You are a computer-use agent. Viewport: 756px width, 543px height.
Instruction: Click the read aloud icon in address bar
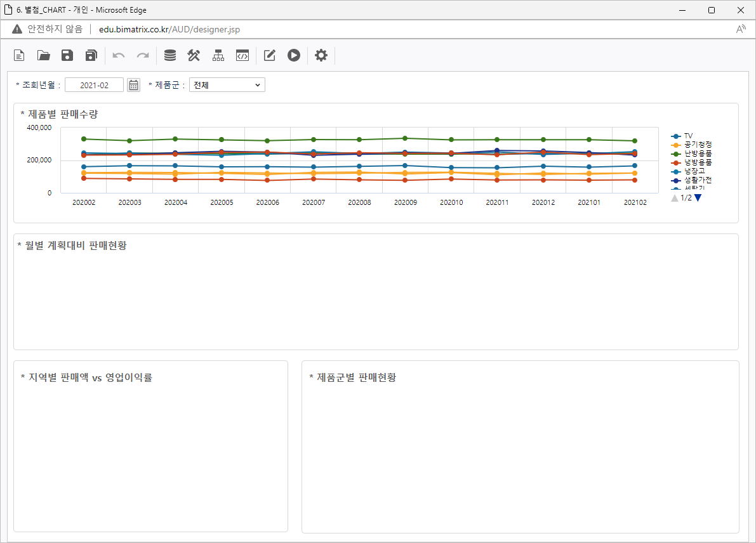click(740, 29)
